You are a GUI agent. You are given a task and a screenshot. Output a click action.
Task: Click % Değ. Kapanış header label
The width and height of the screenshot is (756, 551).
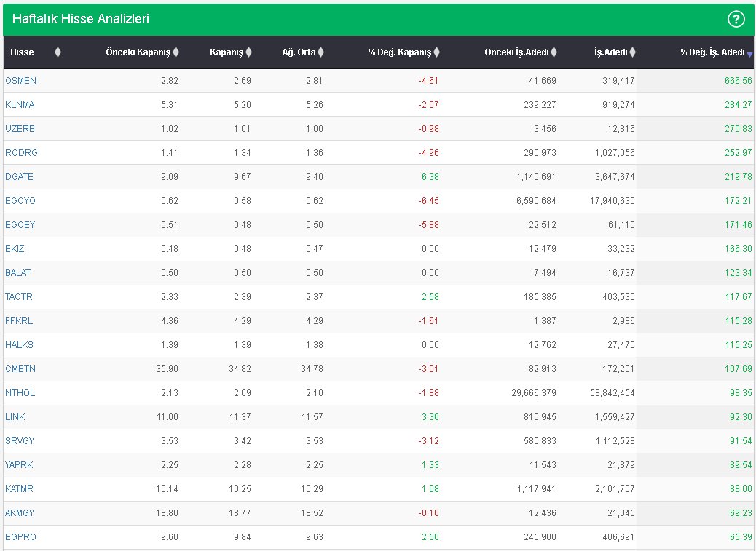[x=400, y=52]
